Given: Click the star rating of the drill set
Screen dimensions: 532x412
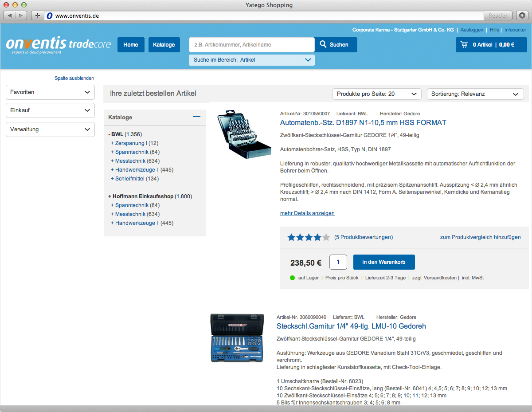Looking at the screenshot, I should (x=309, y=237).
